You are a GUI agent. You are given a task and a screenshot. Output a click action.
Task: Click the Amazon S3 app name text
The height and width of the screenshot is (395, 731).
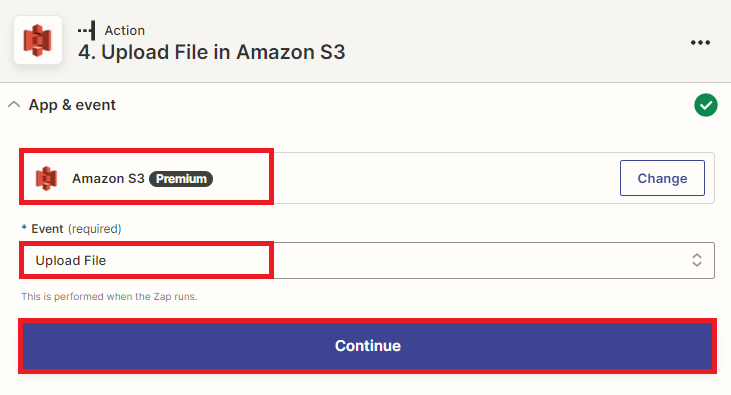pyautogui.click(x=108, y=178)
